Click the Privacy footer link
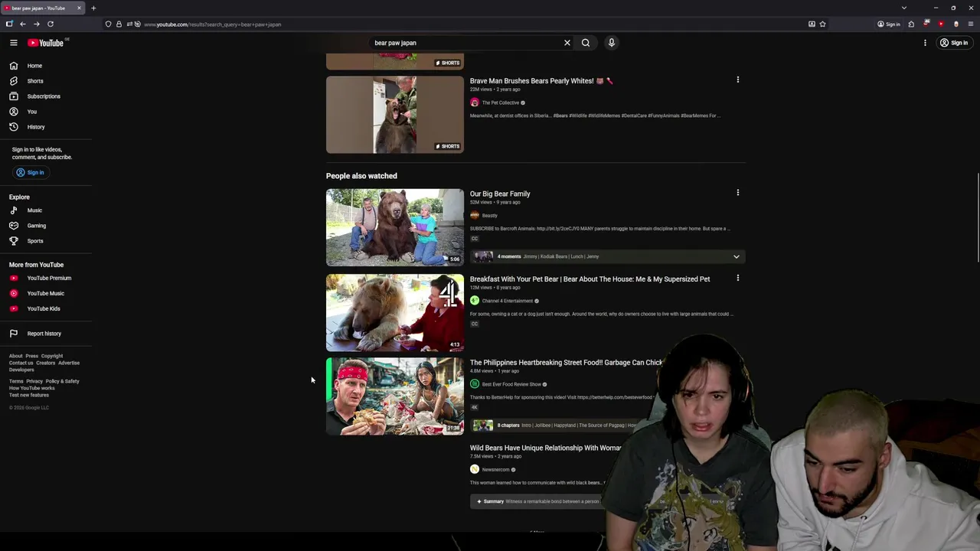Screen dimensions: 980x551 click(34, 381)
